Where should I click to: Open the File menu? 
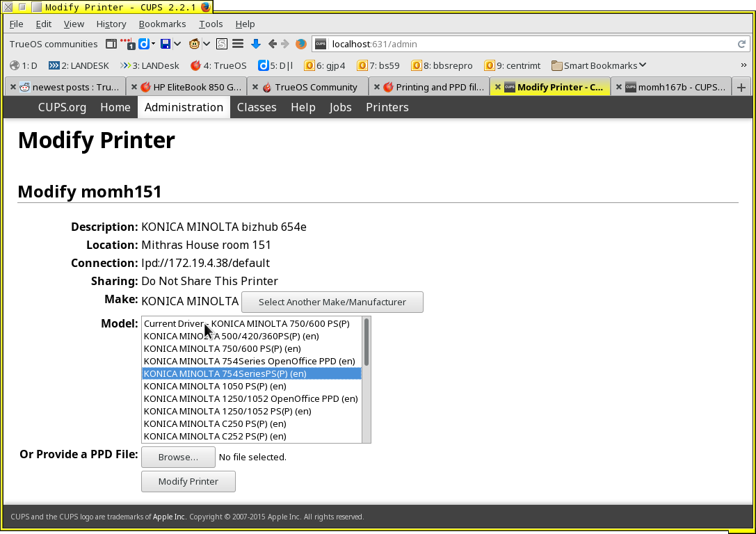tap(17, 24)
